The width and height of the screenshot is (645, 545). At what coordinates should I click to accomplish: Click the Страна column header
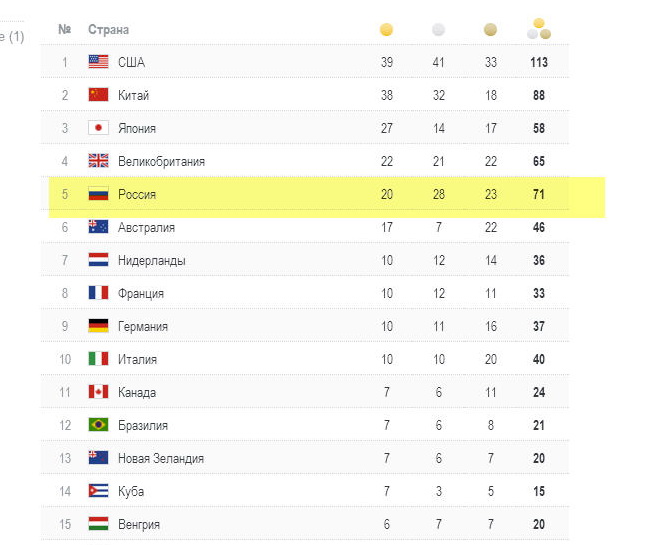click(108, 30)
